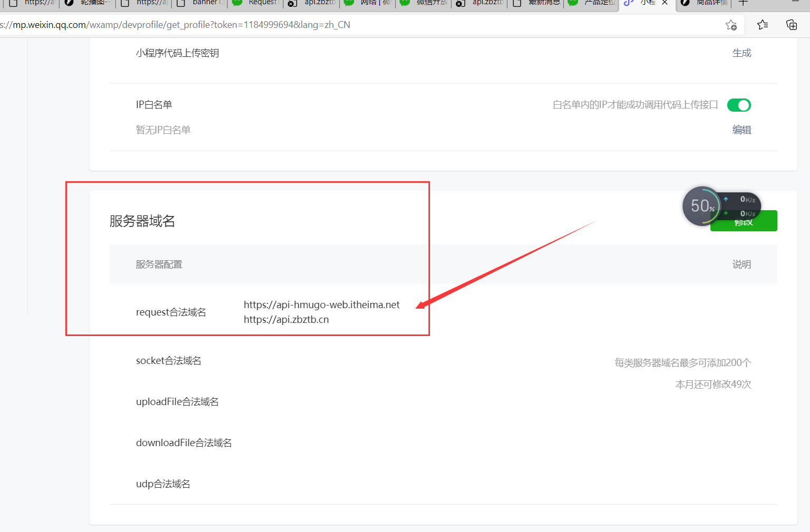Disable the IP whitelist toggle switch
The height and width of the screenshot is (532, 810).
tap(739, 105)
